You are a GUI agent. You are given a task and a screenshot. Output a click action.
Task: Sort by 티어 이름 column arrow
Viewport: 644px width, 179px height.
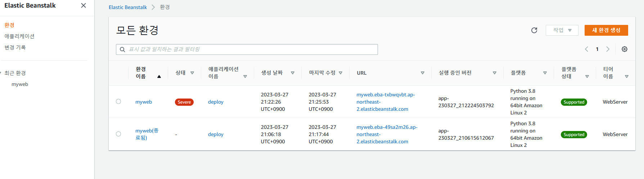(x=627, y=77)
